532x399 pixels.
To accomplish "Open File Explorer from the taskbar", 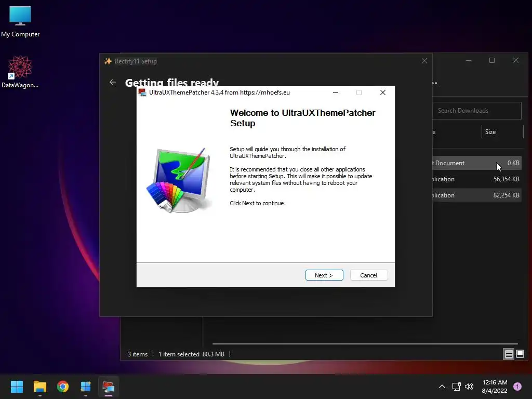I will [39, 387].
